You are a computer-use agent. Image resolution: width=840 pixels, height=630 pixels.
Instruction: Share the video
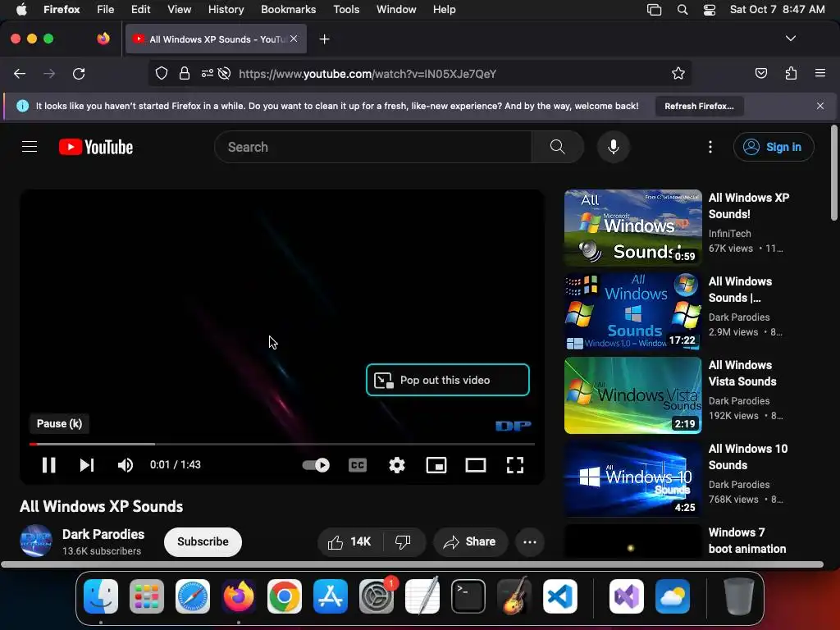(470, 541)
